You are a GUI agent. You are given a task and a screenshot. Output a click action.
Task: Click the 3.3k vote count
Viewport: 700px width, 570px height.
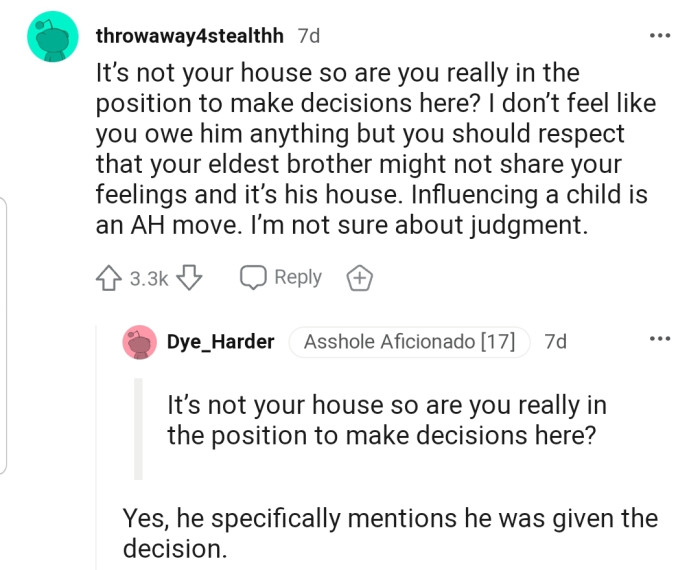(x=149, y=278)
